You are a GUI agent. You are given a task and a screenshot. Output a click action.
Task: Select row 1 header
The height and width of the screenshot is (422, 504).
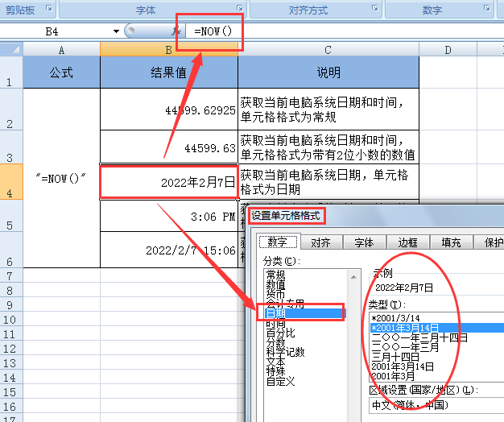point(11,72)
